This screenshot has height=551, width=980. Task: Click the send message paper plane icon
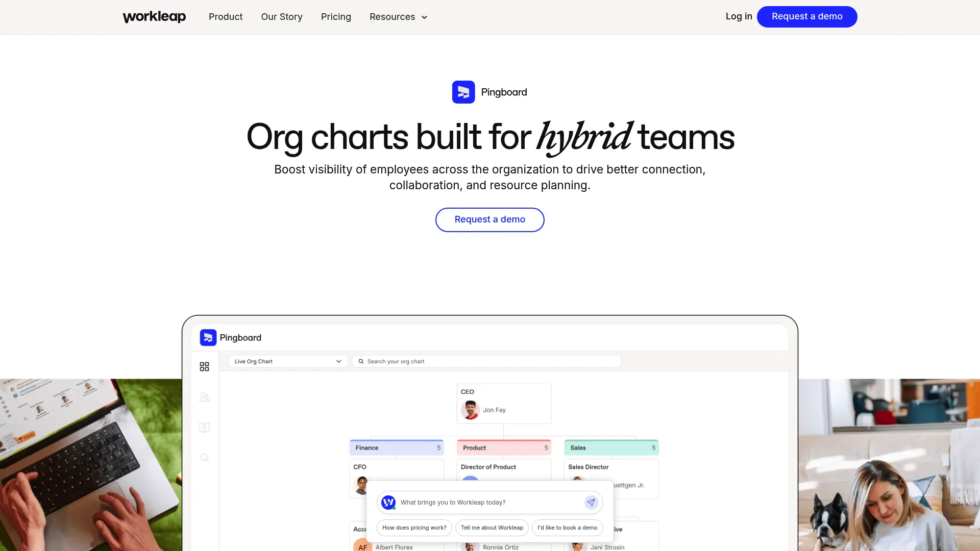click(591, 503)
